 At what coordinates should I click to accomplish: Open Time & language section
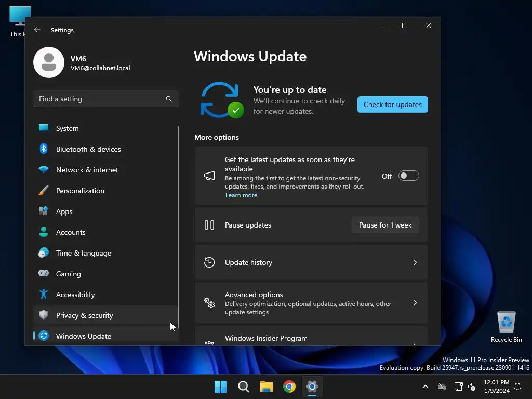point(105,253)
